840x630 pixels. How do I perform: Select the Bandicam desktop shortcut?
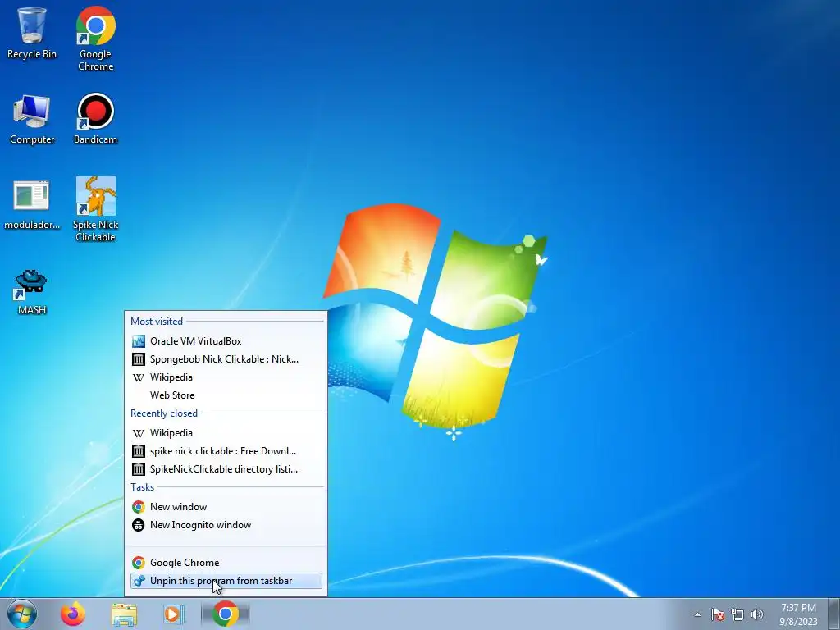[95, 119]
